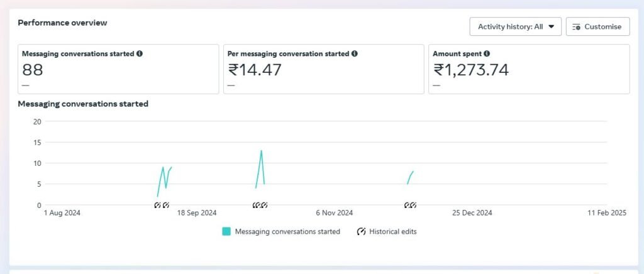Click the short teal line segment before 25 Dec
644x274 pixels.
click(x=411, y=177)
